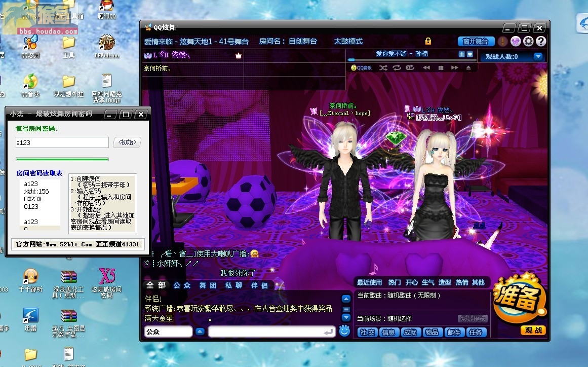Open the 社交 panel button
Viewport: 588px width, 367px height.
[x=368, y=332]
